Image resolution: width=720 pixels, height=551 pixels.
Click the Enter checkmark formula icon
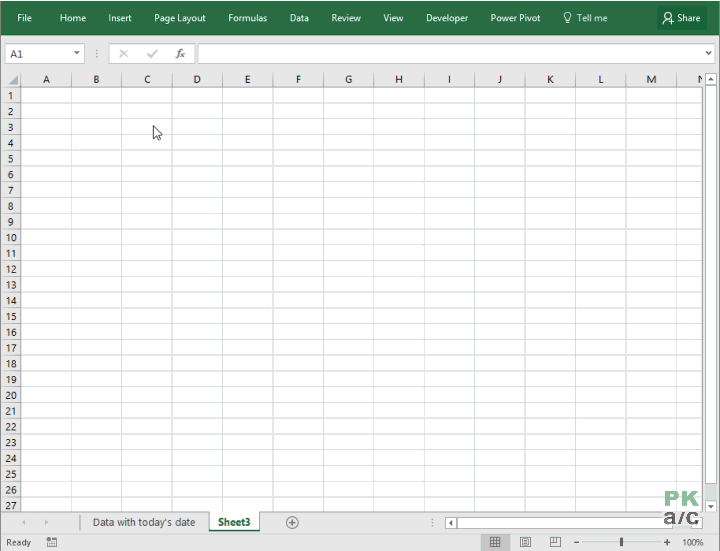click(x=152, y=54)
